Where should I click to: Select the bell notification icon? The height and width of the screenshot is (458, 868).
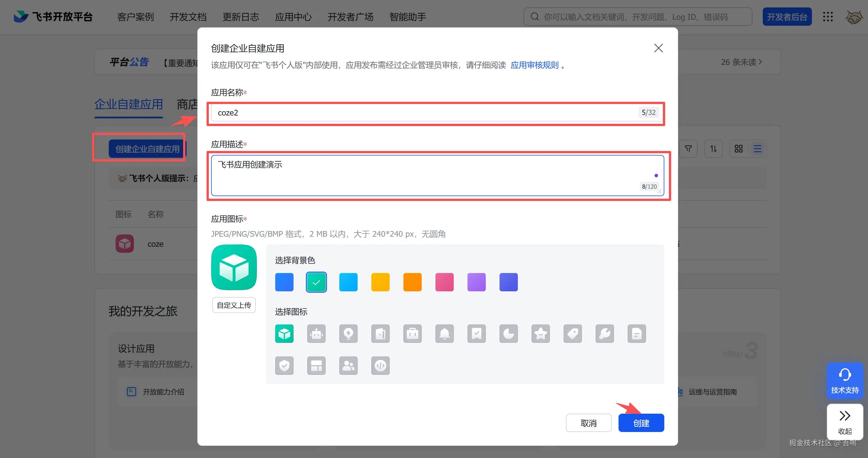click(x=444, y=334)
